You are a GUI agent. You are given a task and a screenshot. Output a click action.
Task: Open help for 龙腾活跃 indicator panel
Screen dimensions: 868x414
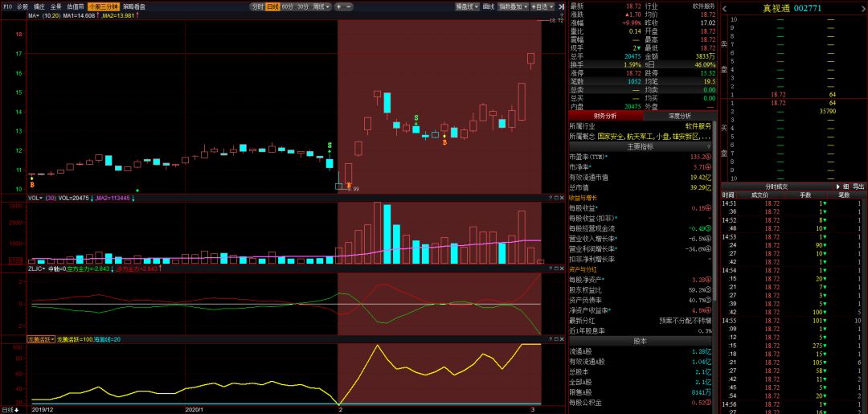pyautogui.click(x=551, y=338)
